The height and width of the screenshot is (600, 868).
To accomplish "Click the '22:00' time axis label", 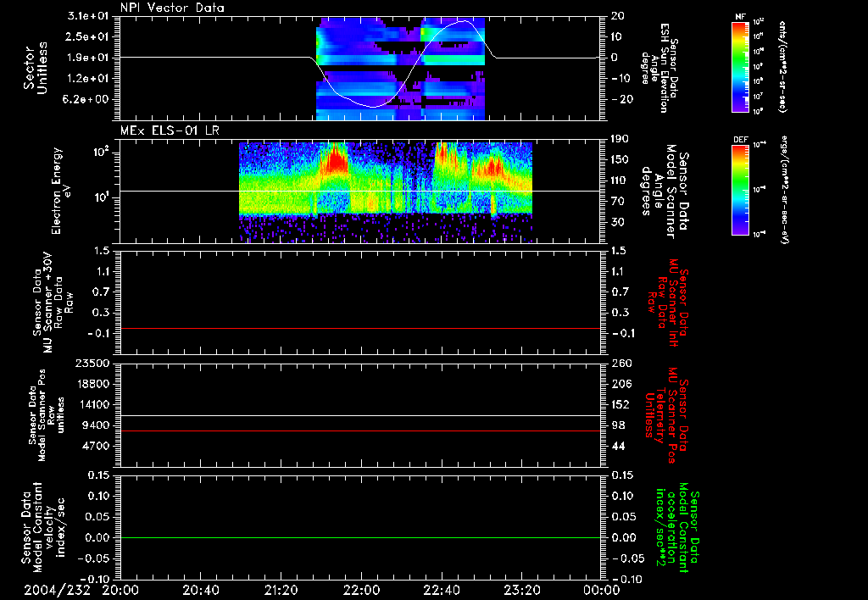I will (361, 590).
